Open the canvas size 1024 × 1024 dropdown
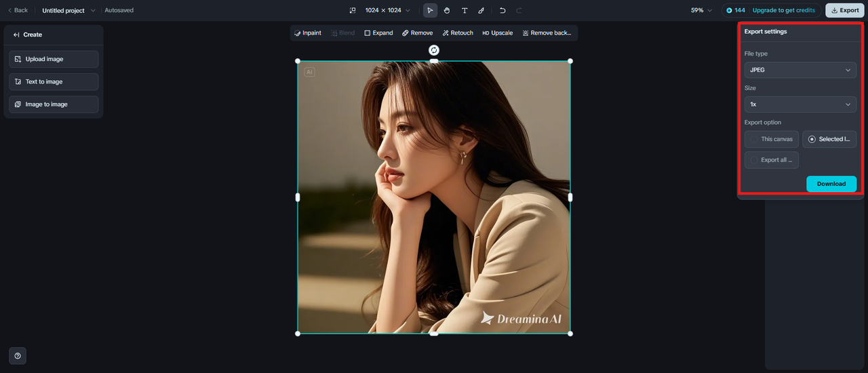The height and width of the screenshot is (373, 868). coord(388,10)
